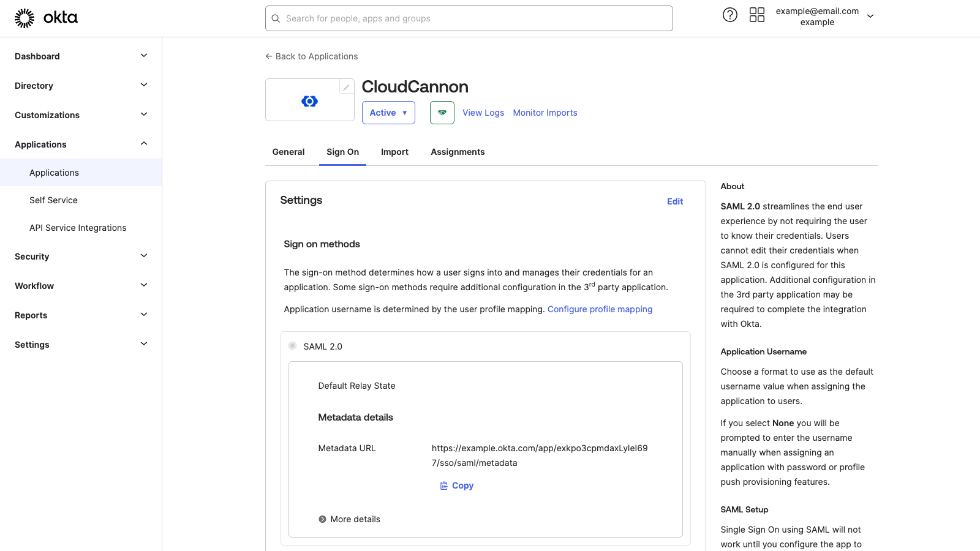Expand the More details disclosure arrow
The image size is (980, 551).
pyautogui.click(x=322, y=519)
